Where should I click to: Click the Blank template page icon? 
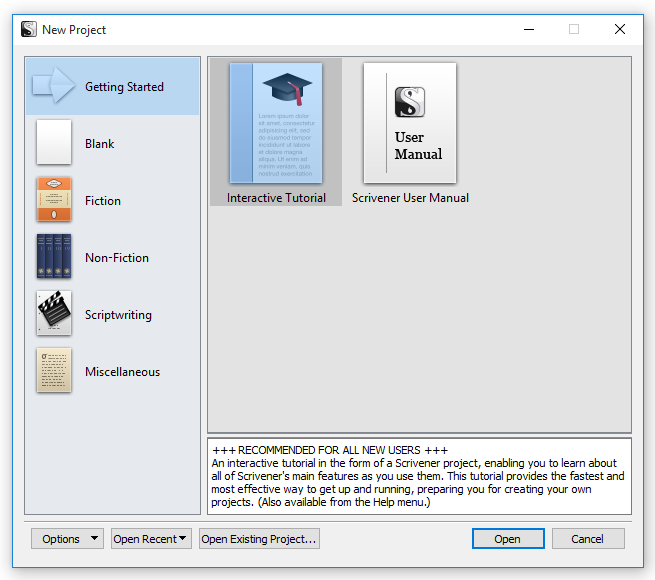click(54, 142)
